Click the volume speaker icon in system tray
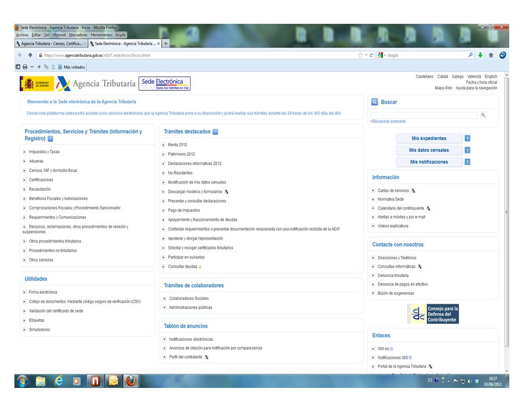 click(470, 381)
